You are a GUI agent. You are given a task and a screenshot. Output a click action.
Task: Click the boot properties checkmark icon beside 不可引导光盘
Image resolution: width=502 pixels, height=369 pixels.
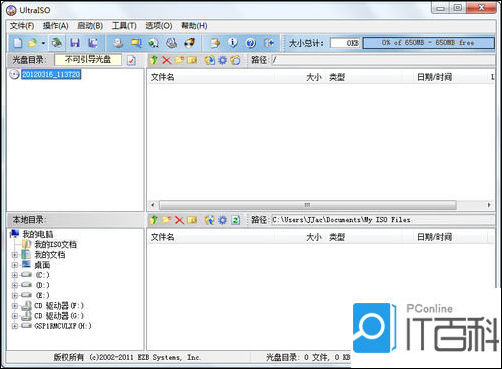coord(131,60)
